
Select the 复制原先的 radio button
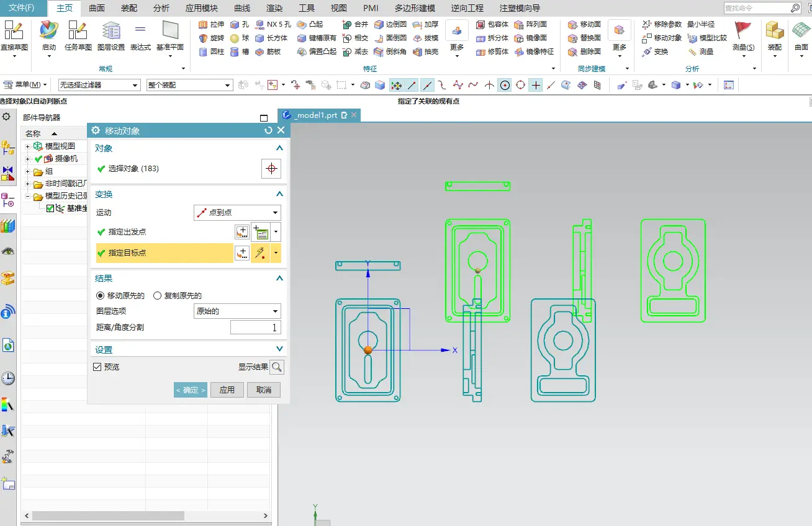[x=157, y=296]
